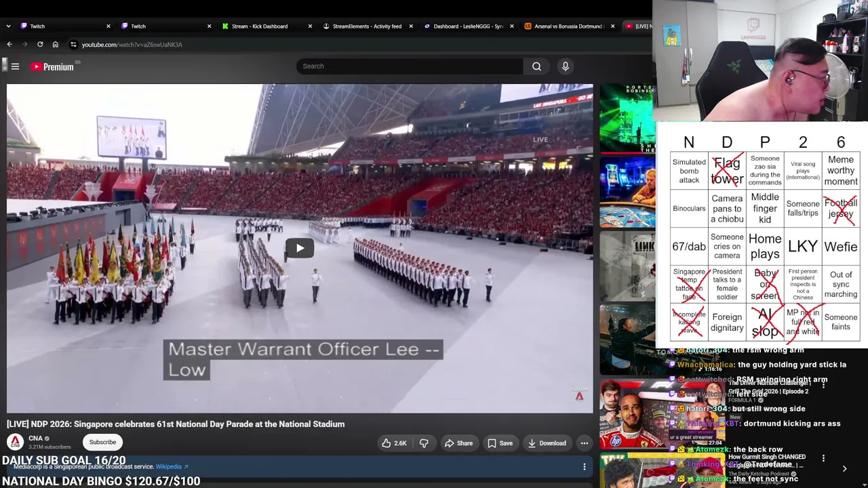The width and height of the screenshot is (868, 488).
Task: Click the right chevron beside Gurmit Singh video
Action: (844, 468)
